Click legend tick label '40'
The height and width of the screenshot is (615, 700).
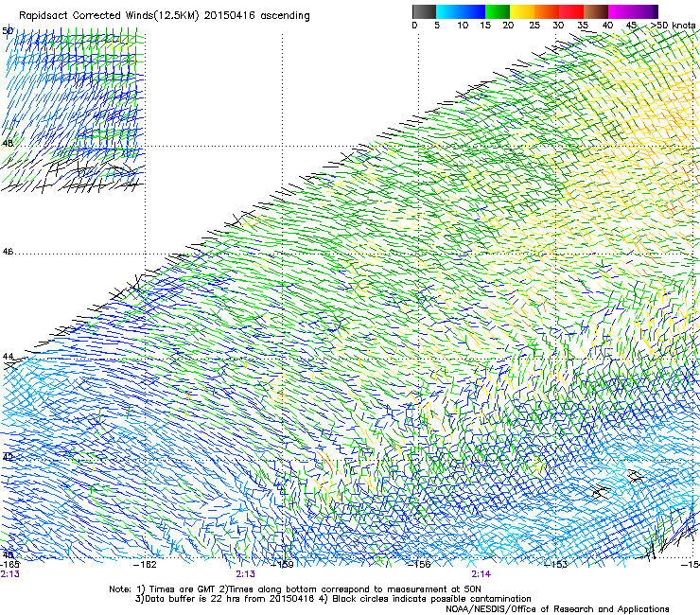(607, 26)
